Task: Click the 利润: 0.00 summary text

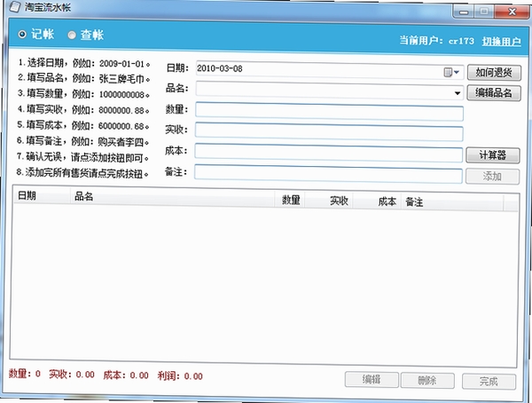Action: click(180, 375)
